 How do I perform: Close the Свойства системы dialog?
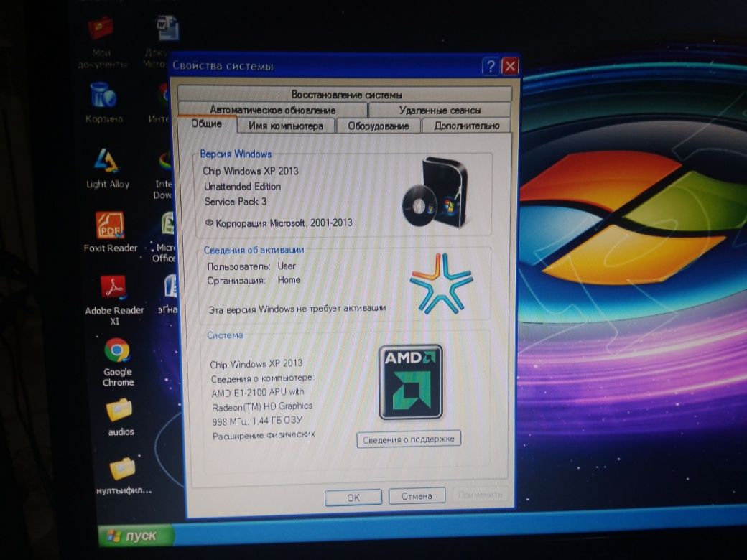click(510, 66)
